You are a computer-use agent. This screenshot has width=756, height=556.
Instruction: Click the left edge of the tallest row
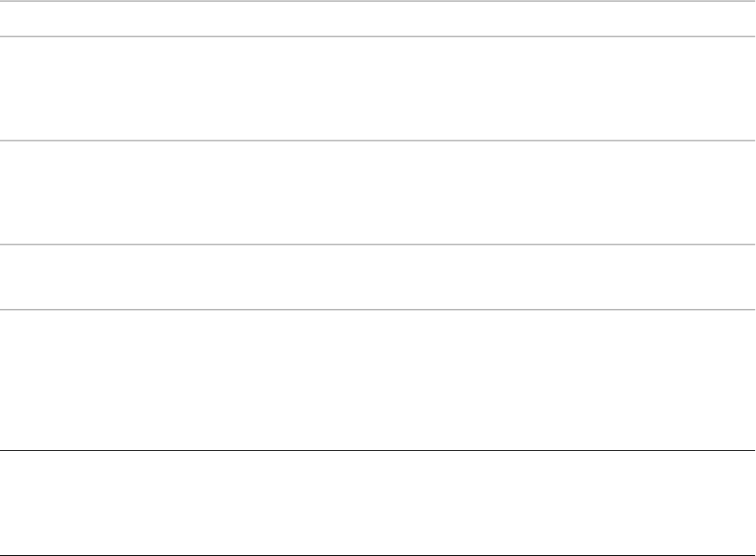[x=4, y=380]
